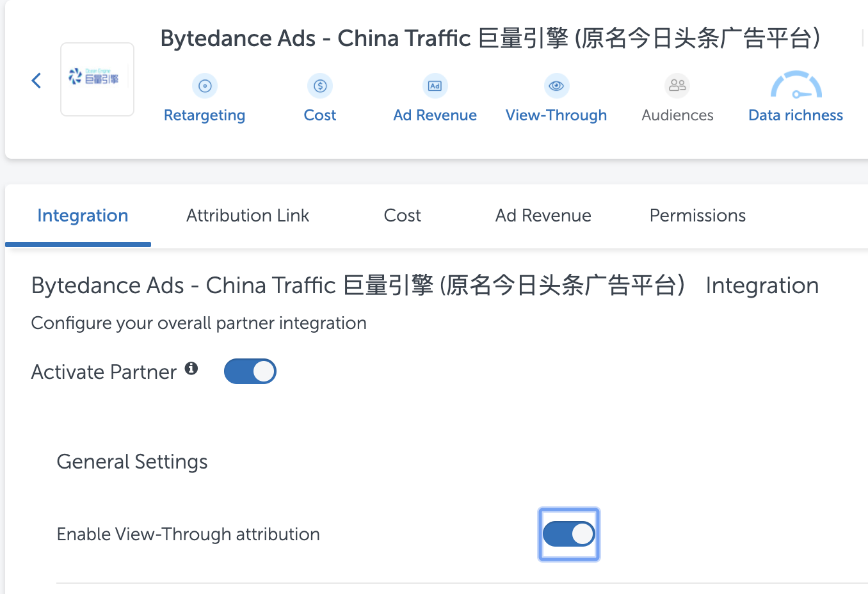
Task: Click the Retargeting target icon
Action: 205,86
